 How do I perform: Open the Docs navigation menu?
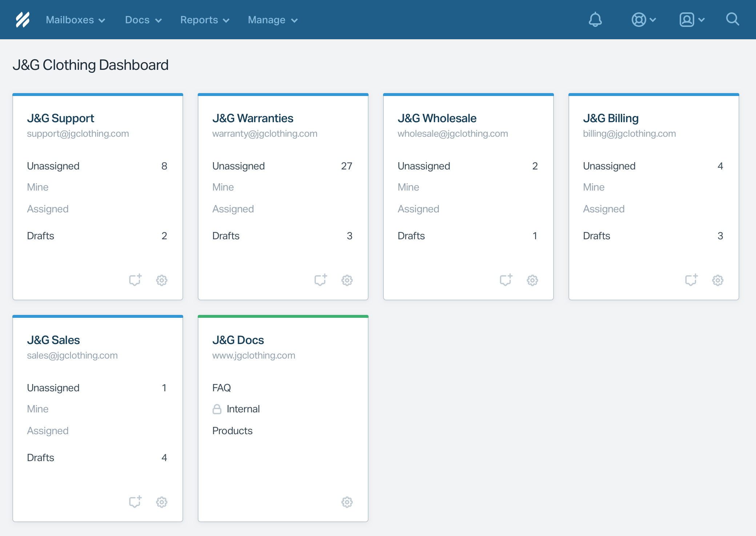tap(143, 20)
